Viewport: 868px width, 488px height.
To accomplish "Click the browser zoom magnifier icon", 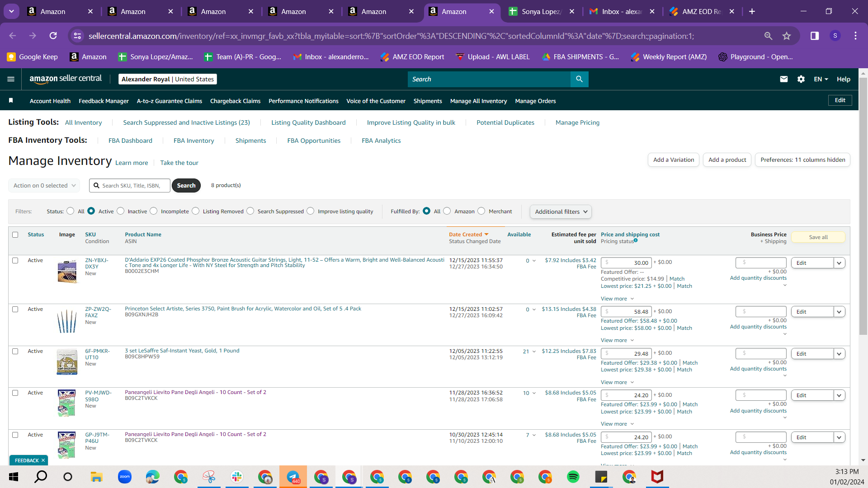I will point(768,36).
